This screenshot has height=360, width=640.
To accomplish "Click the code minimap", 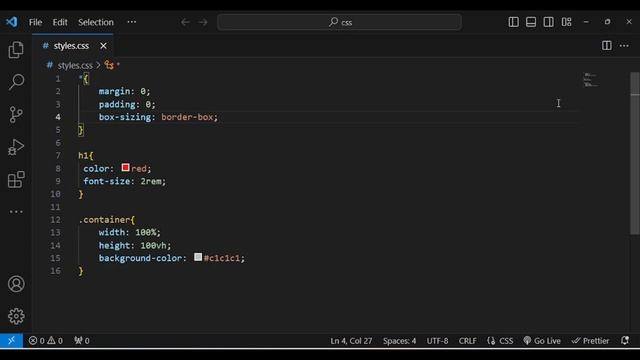I will [x=591, y=80].
